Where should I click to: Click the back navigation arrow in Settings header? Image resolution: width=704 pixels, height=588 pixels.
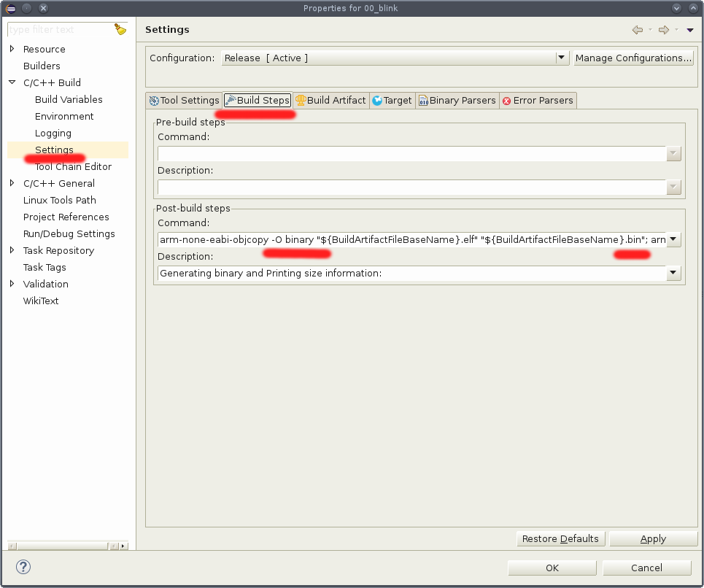[637, 30]
